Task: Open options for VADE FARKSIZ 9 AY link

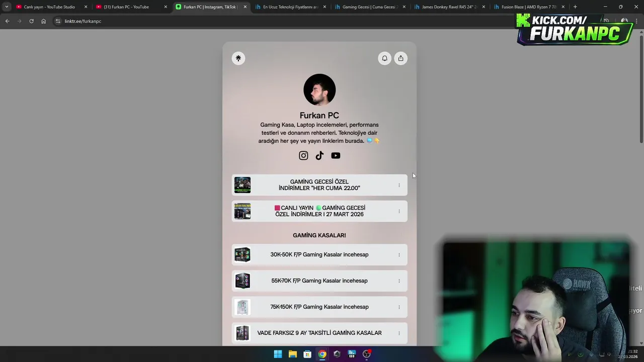Action: pos(399,333)
